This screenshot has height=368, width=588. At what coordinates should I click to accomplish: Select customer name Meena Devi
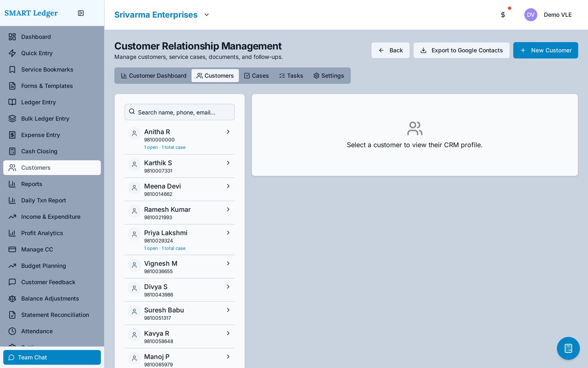coord(163,186)
